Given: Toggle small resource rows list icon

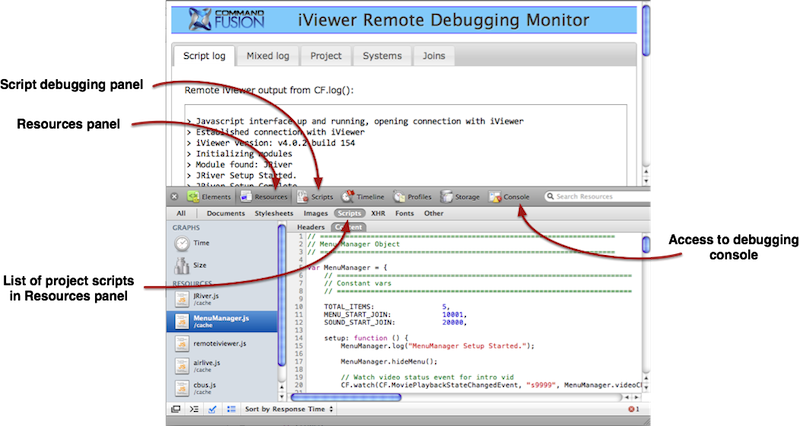Looking at the screenshot, I should coord(231,409).
